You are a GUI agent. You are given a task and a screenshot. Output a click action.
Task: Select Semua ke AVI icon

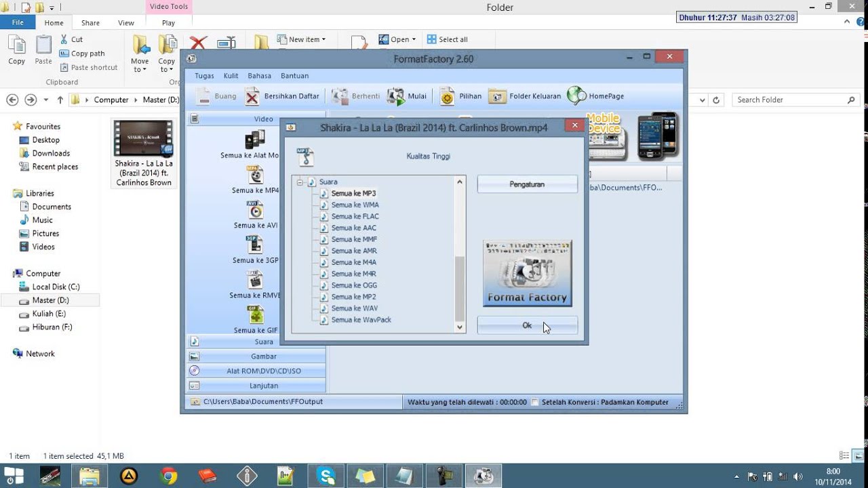pyautogui.click(x=255, y=210)
